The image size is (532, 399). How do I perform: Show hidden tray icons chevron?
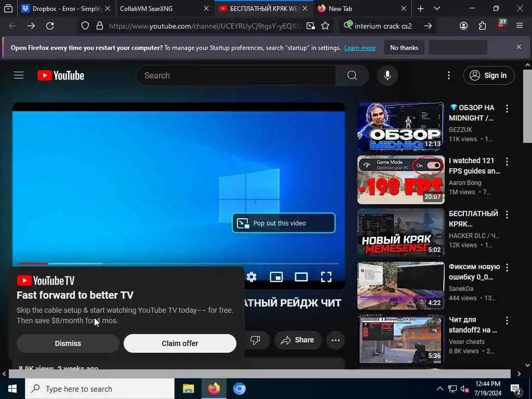tap(440, 389)
